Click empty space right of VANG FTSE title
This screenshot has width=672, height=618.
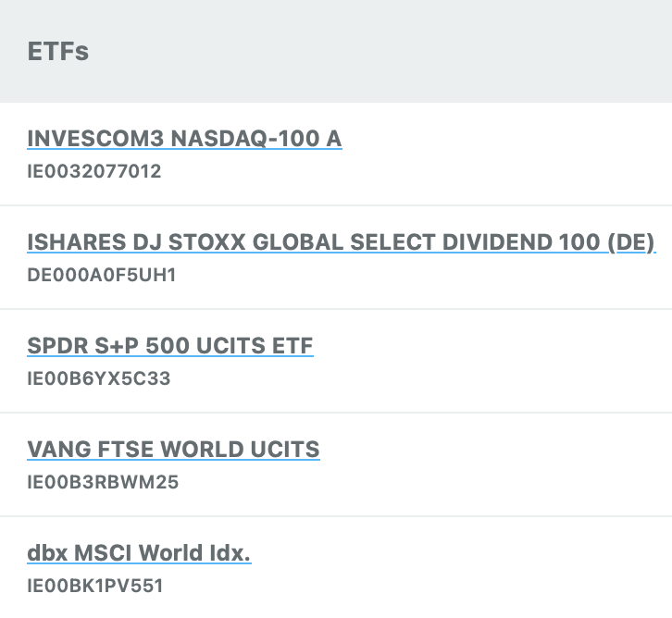point(491,450)
